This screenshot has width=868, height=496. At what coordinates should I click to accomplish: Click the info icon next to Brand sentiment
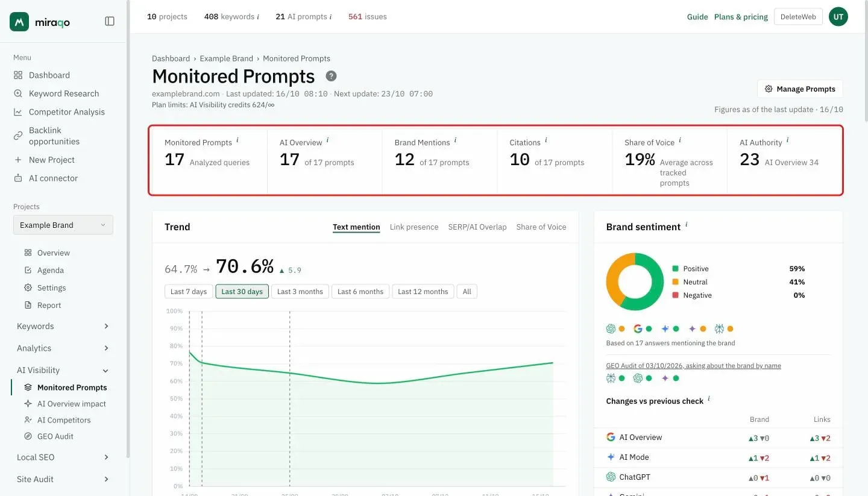tap(686, 225)
